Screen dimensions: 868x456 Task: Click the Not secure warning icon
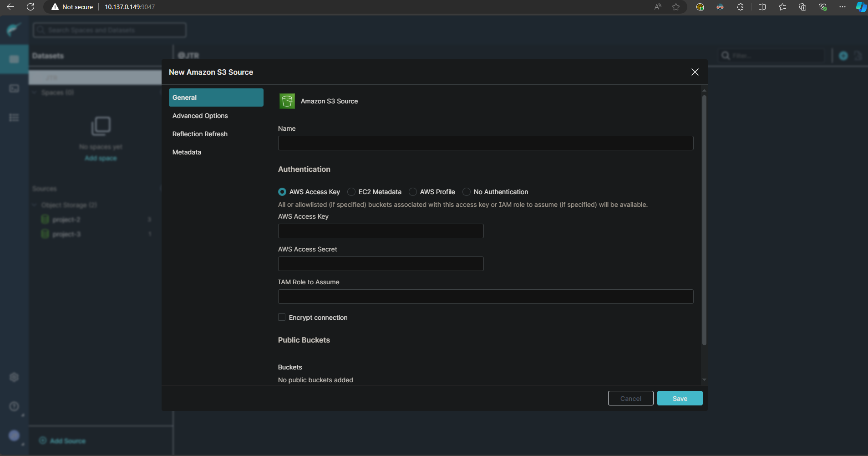coord(55,7)
